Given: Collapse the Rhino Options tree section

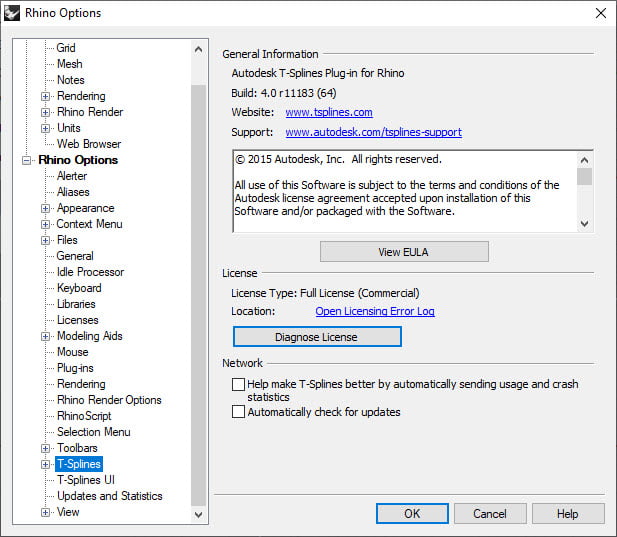Looking at the screenshot, I should [x=26, y=160].
